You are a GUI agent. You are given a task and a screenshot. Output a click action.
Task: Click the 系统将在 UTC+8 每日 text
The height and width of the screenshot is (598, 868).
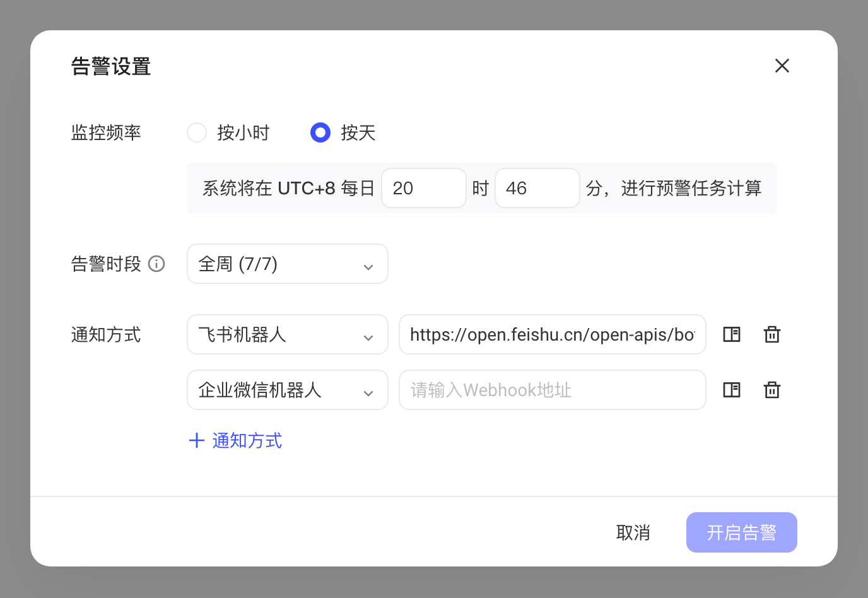click(x=289, y=188)
